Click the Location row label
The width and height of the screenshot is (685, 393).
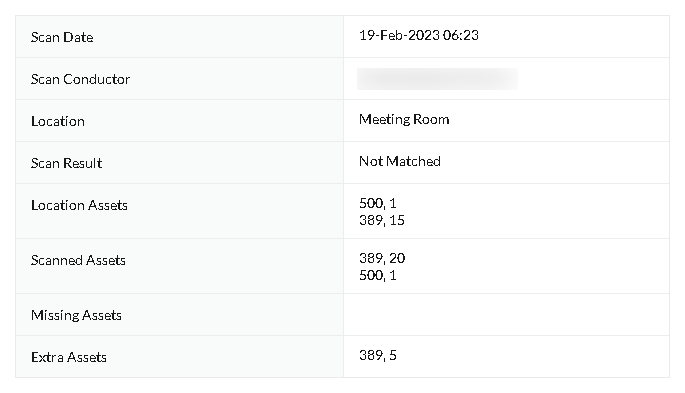pyautogui.click(x=58, y=121)
